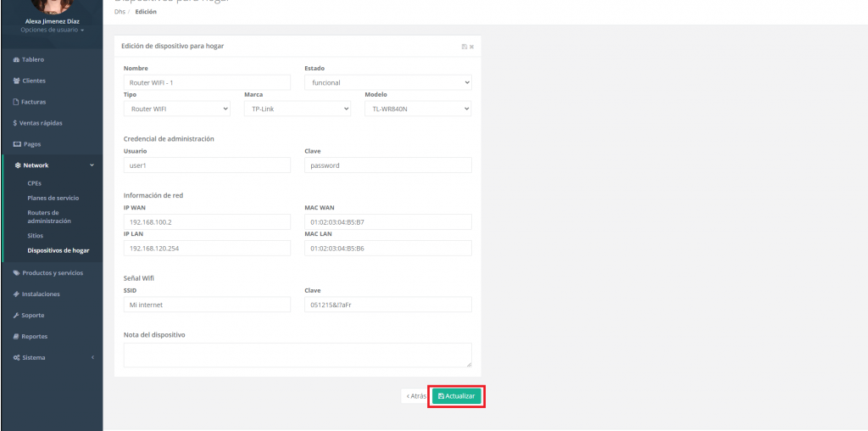Click the save icon in panel header
The image size is (868, 431).
[464, 47]
